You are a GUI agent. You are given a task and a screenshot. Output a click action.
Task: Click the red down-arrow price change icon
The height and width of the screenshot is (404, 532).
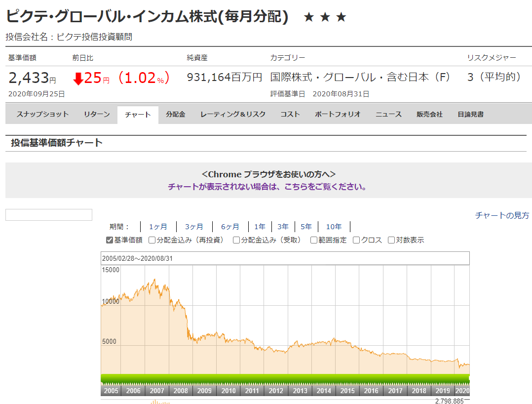coord(78,79)
